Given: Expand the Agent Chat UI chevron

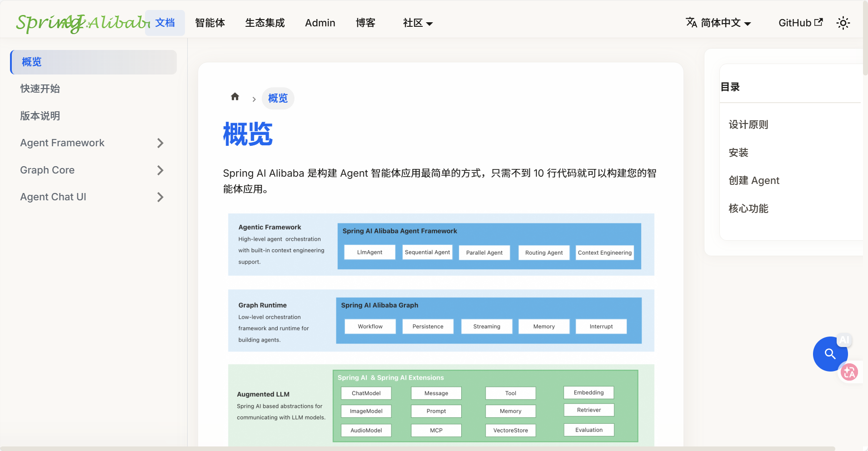Looking at the screenshot, I should tap(160, 197).
